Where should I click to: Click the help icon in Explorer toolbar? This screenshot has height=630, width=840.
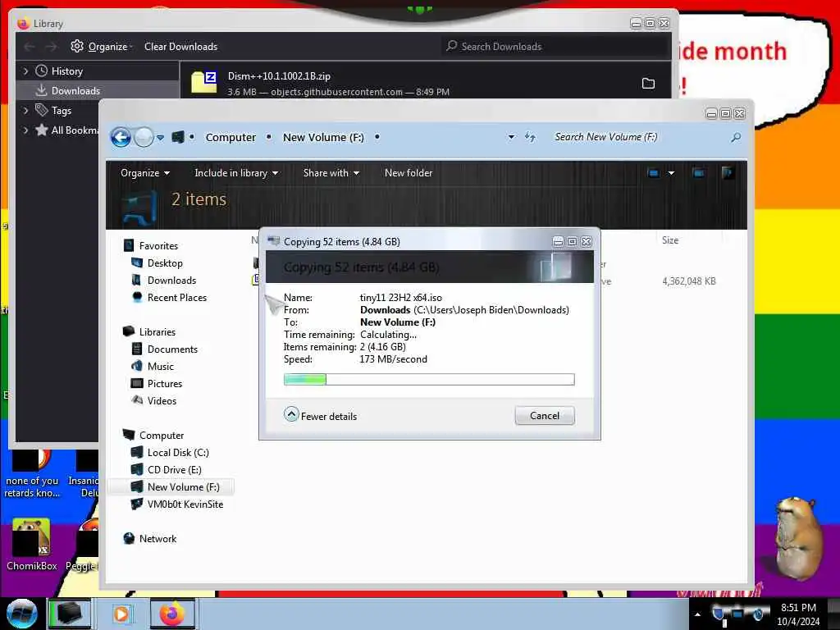tap(728, 172)
